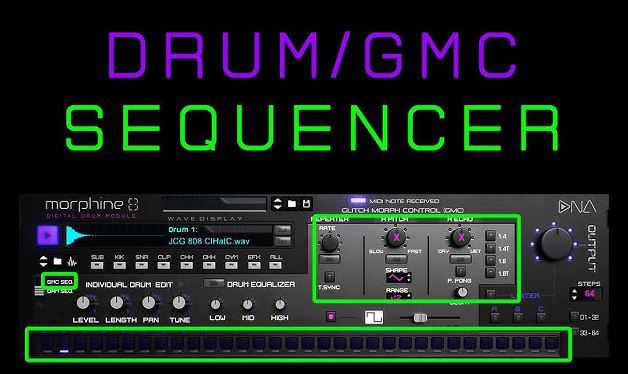Image resolution: width=628 pixels, height=374 pixels.
Task: Click the STEPS value display showing 64
Action: (x=590, y=294)
